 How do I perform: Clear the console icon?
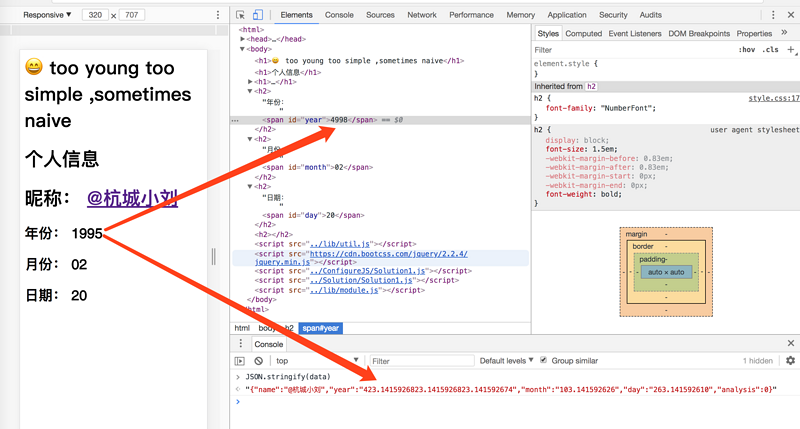tap(259, 361)
